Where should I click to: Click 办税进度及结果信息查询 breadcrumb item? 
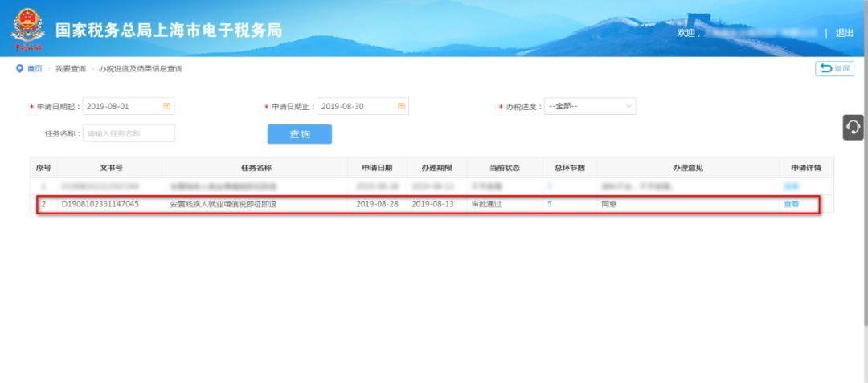pyautogui.click(x=141, y=69)
